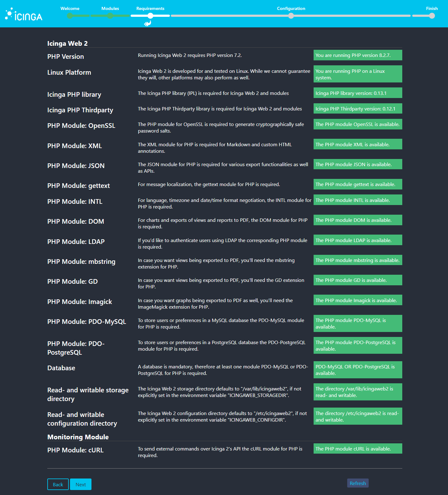Click 'The PHP module OpenSSL is available.' status
This screenshot has width=448, height=495.
pos(358,124)
